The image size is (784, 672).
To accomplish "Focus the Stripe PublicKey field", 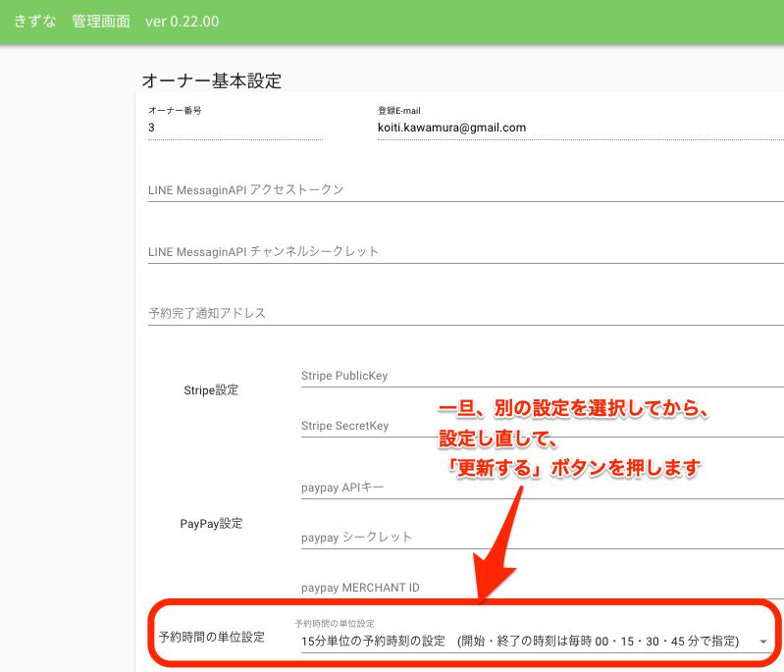I will [x=542, y=375].
